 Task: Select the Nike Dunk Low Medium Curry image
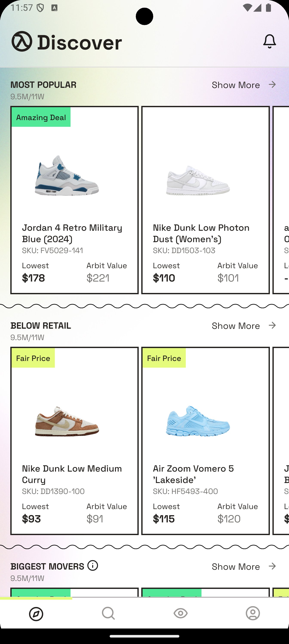[x=67, y=421]
